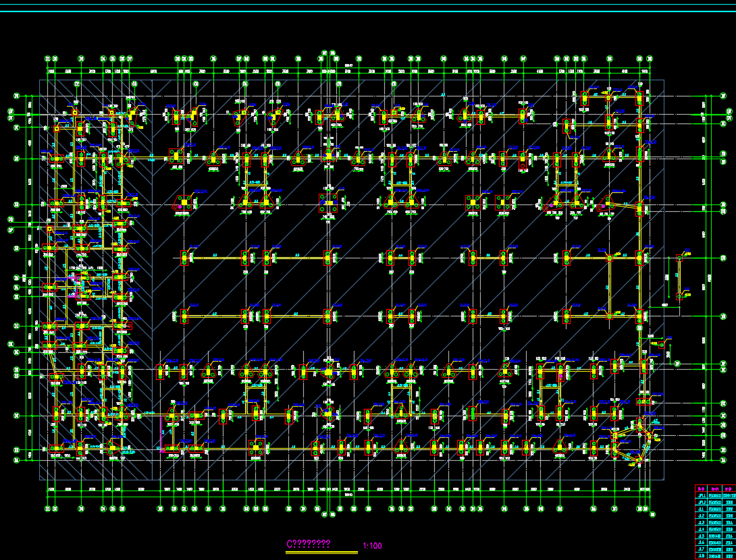Click the magenta b×h table header
The width and height of the screenshot is (736, 560).
714,488
